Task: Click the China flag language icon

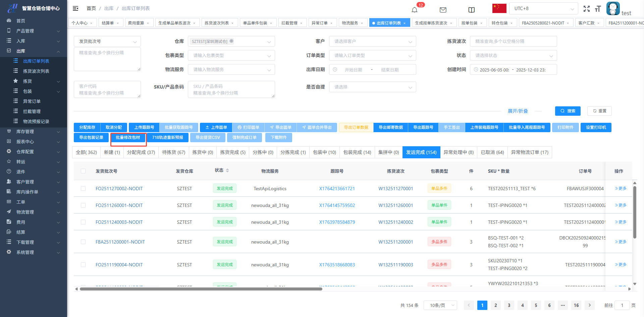Action: (499, 8)
